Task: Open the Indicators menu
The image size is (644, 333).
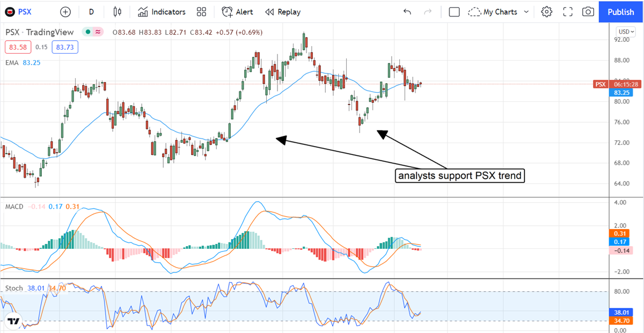Action: coord(162,12)
